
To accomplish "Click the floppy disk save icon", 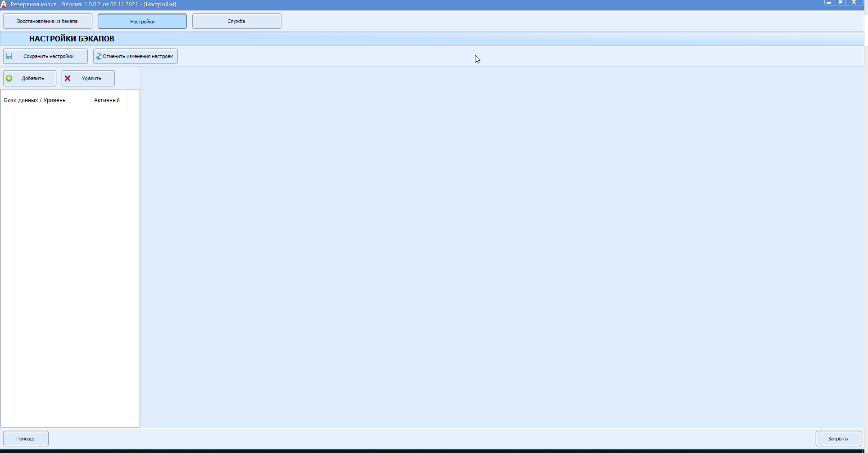I will (x=9, y=56).
